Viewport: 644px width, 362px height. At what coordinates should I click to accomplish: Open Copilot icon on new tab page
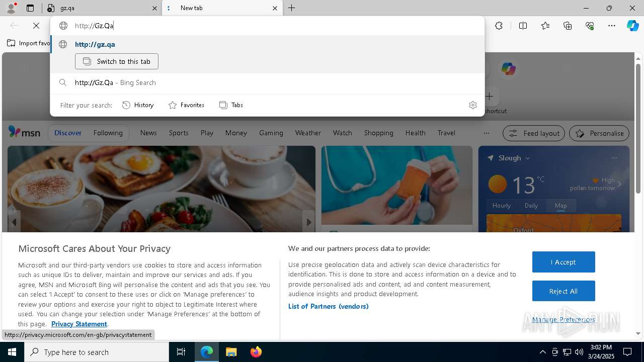508,69
